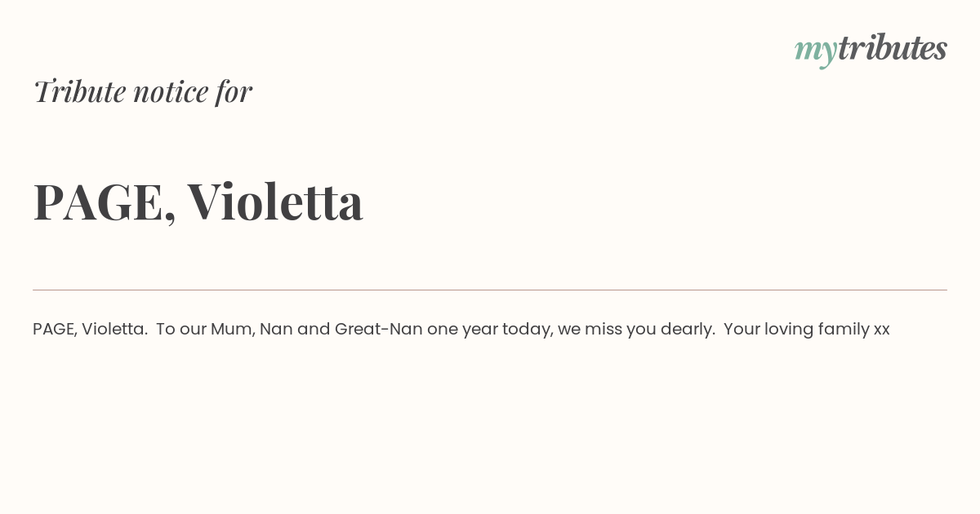
Task: Click the word "Nan" after "Mum,"
Action: click(275, 329)
